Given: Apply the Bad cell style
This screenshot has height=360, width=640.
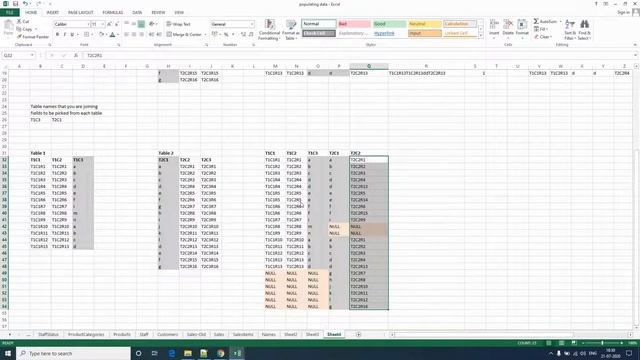Looking at the screenshot, I should (x=354, y=24).
